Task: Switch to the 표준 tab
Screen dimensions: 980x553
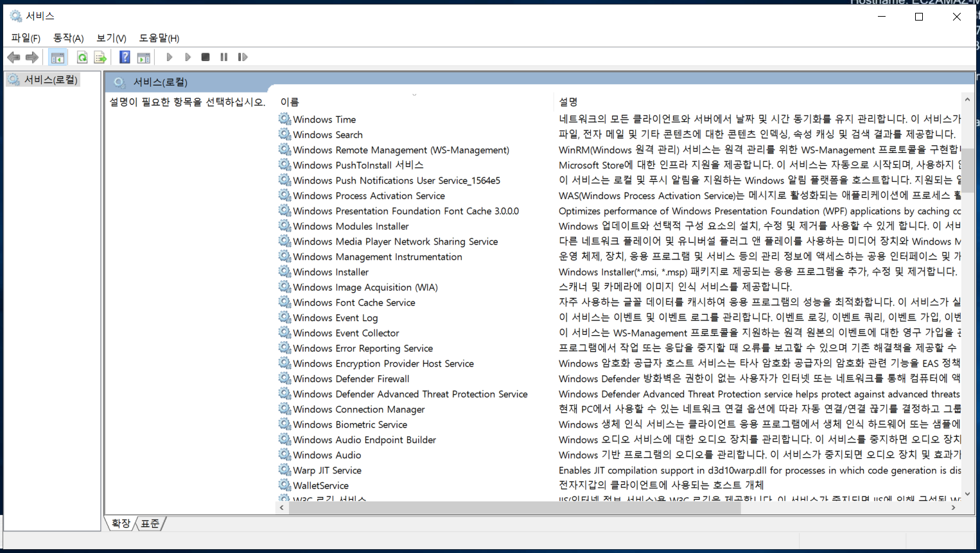Action: click(150, 523)
